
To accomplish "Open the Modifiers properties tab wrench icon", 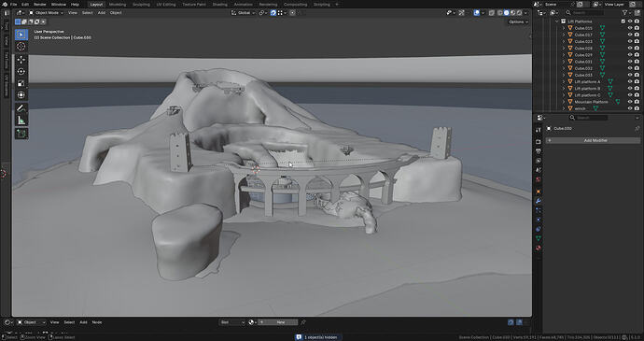I will point(539,201).
